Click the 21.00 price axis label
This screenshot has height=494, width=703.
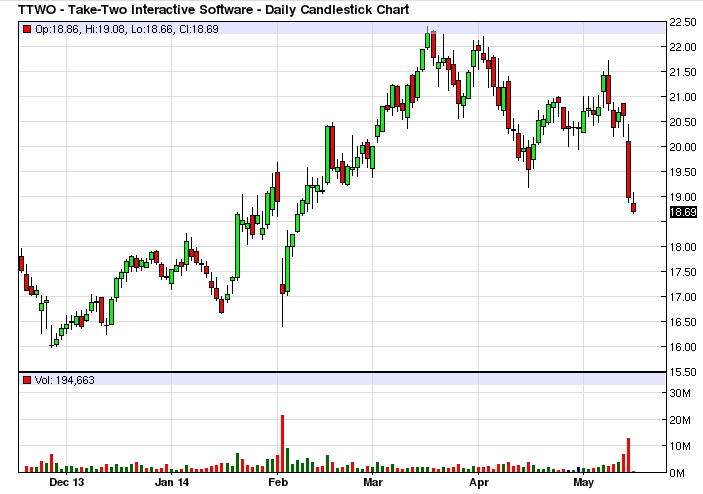point(682,97)
